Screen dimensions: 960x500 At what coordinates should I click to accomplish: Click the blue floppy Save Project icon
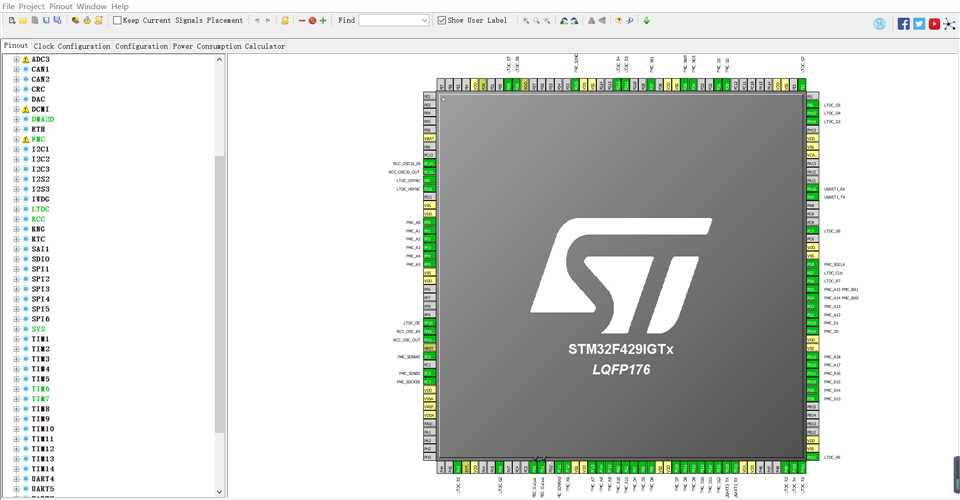point(46,20)
